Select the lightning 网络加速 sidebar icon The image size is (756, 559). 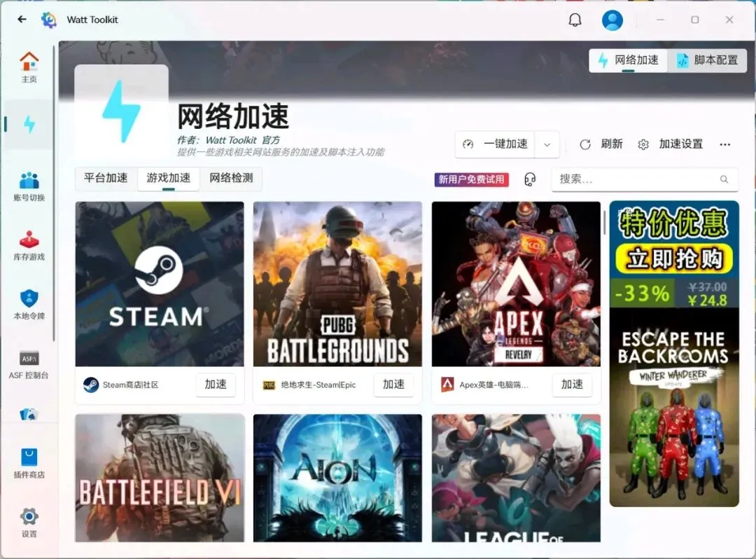coord(29,124)
